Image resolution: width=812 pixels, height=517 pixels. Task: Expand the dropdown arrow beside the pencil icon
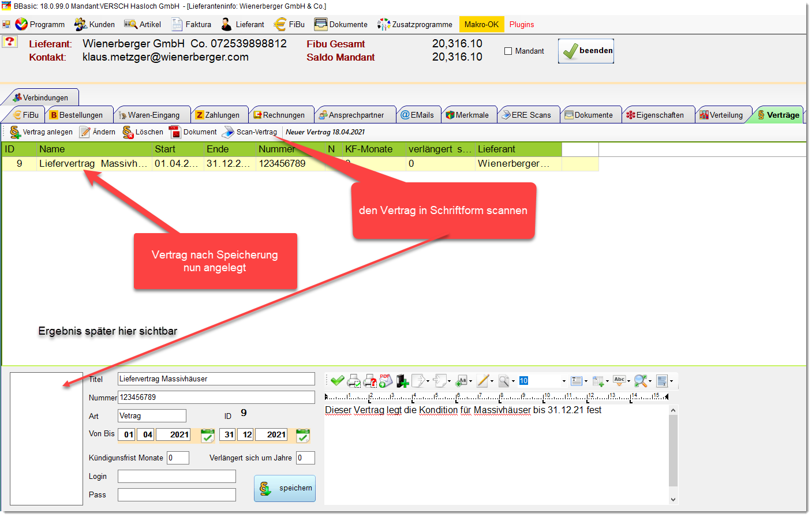tap(492, 381)
